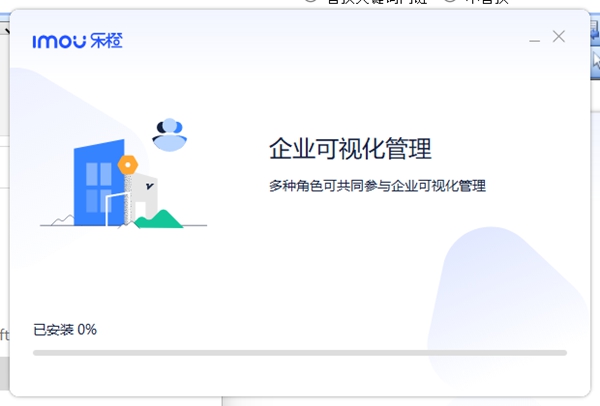Click the orange hexagon gear badge
600x406 pixels.
point(127,164)
